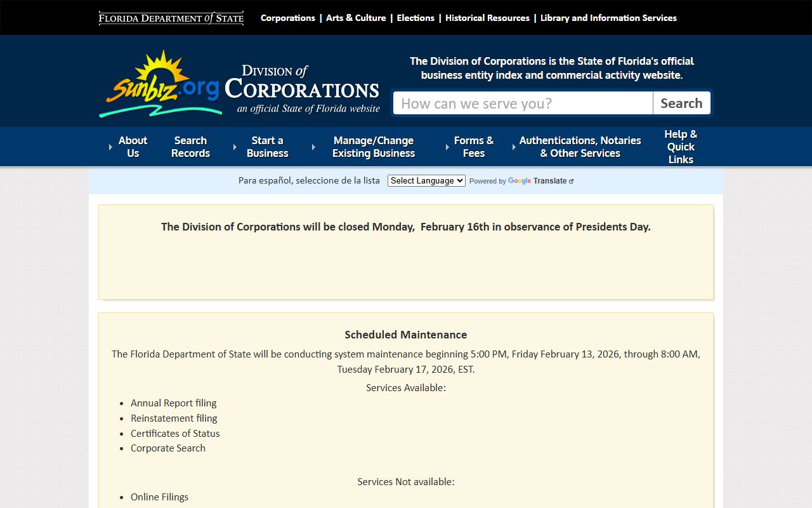Expand the Manage/Change Existing Business arrow

tap(313, 147)
